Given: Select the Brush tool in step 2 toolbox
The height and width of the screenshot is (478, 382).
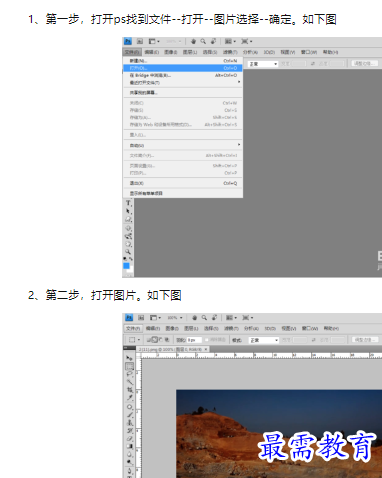Looking at the screenshot, I should [129, 415].
